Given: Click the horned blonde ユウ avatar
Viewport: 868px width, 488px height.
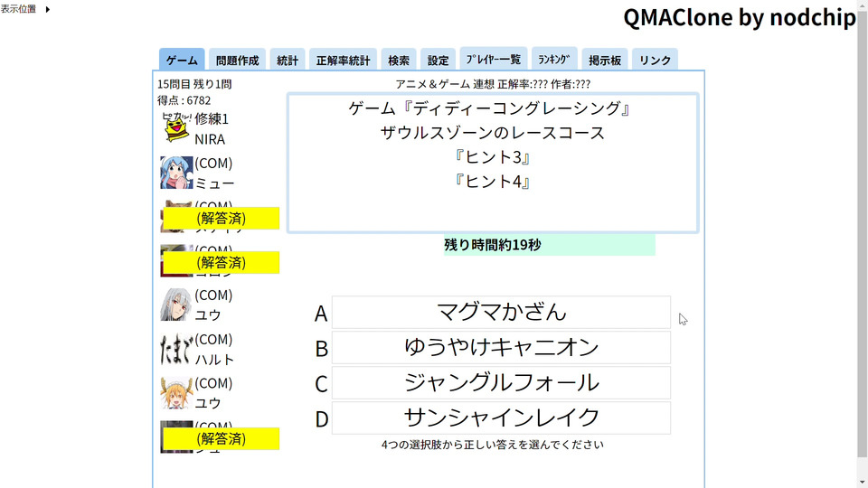Looking at the screenshot, I should point(176,393).
